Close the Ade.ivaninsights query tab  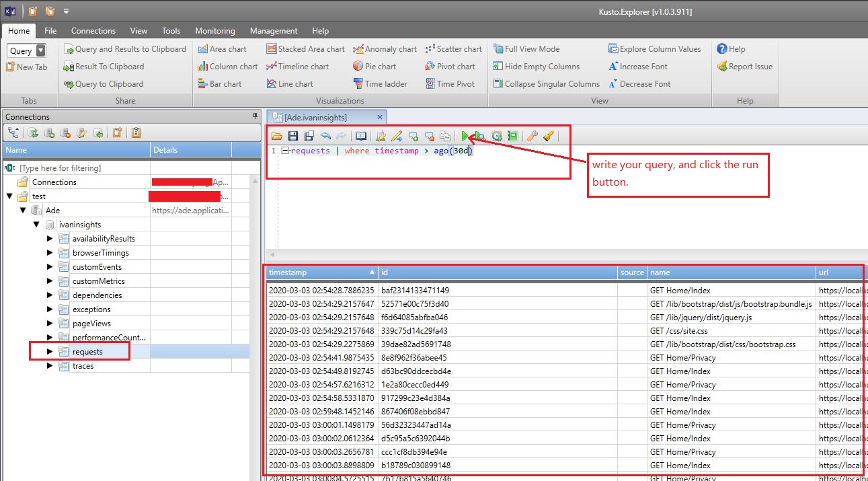[380, 117]
